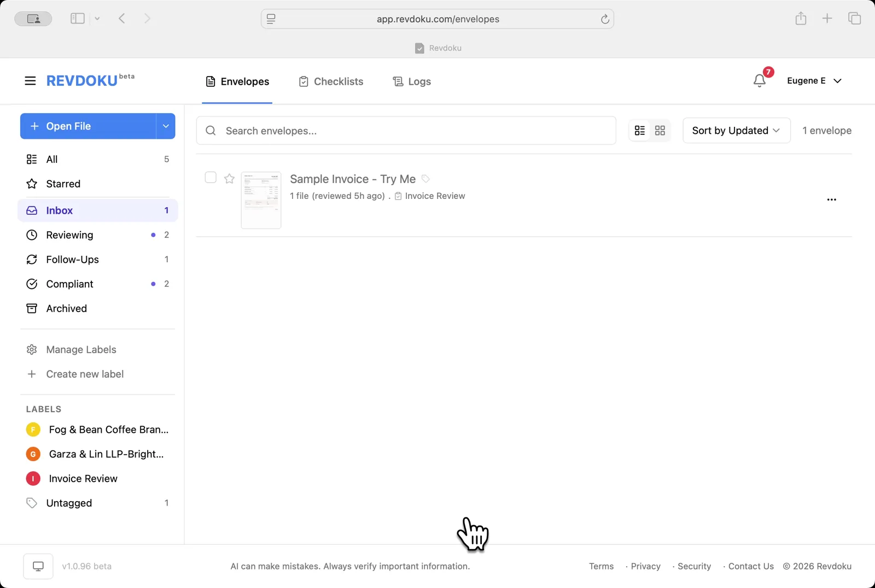Viewport: 875px width, 588px height.
Task: Switch to grid view of envelopes
Action: click(660, 130)
